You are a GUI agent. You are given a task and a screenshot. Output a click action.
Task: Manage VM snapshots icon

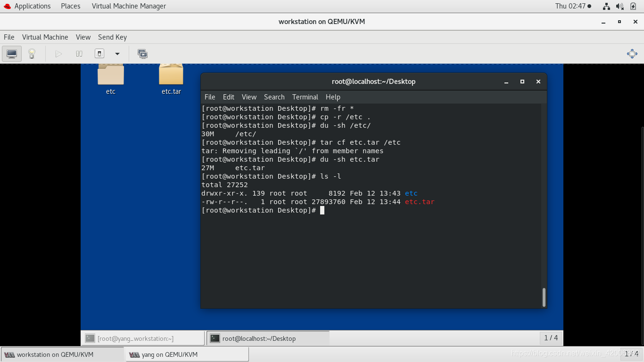click(x=142, y=54)
